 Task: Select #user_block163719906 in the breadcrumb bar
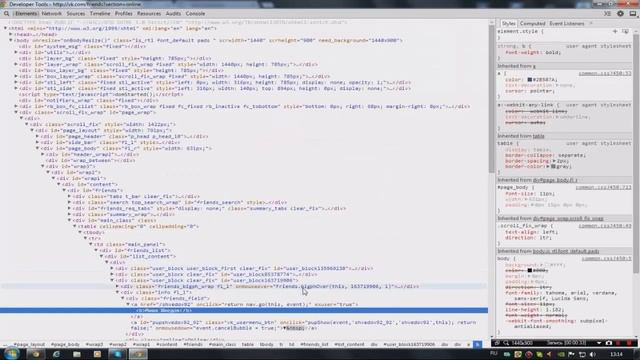[x=409, y=344]
